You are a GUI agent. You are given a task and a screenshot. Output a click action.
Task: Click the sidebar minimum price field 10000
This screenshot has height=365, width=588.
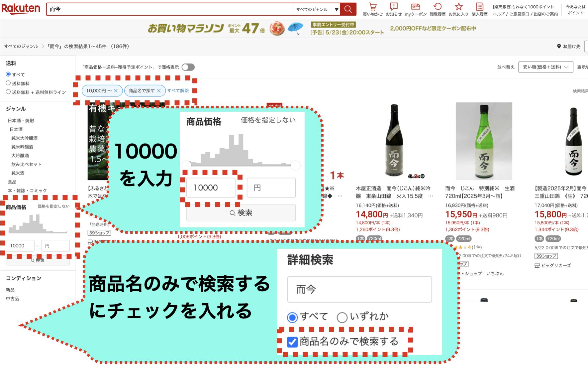[20, 246]
